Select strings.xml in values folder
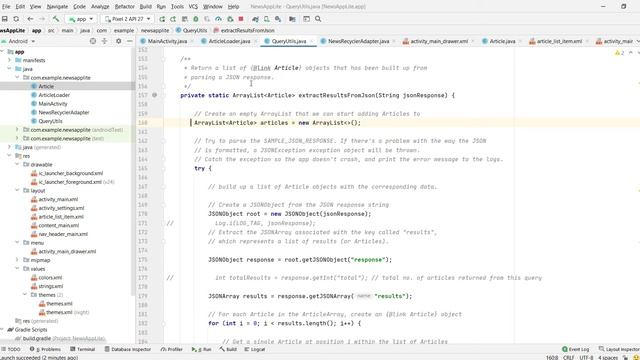 point(51,287)
